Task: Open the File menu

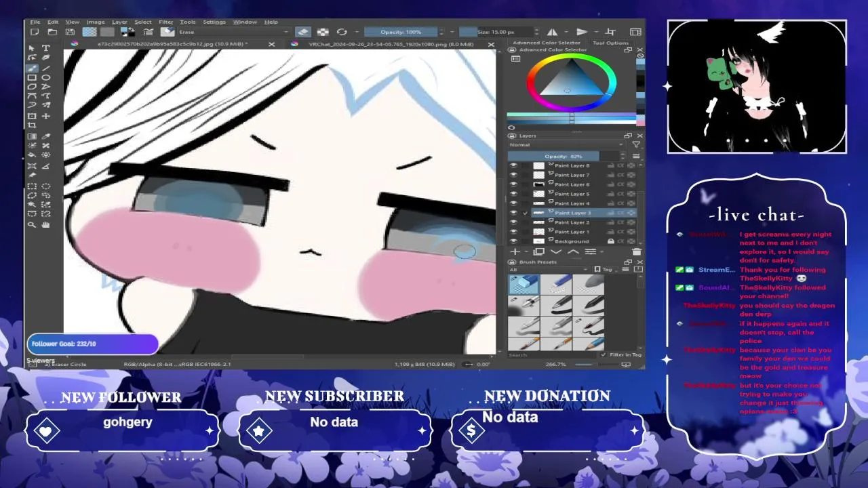Action: [x=35, y=22]
